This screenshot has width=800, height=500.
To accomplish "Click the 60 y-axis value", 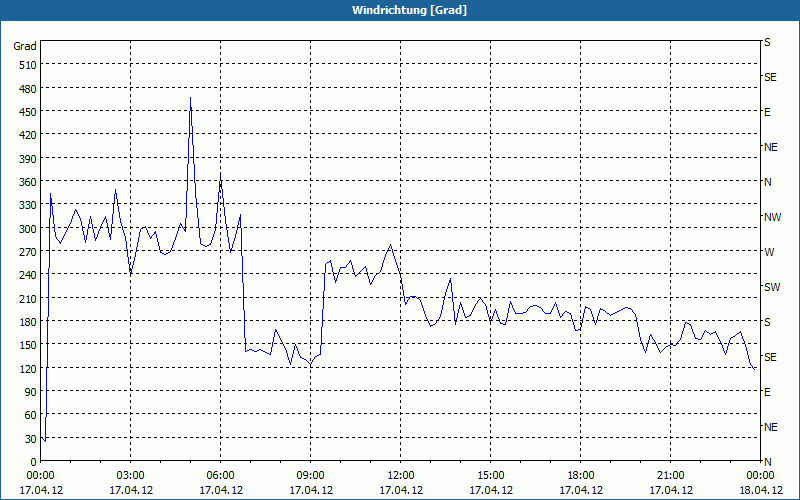I will pyautogui.click(x=31, y=415).
